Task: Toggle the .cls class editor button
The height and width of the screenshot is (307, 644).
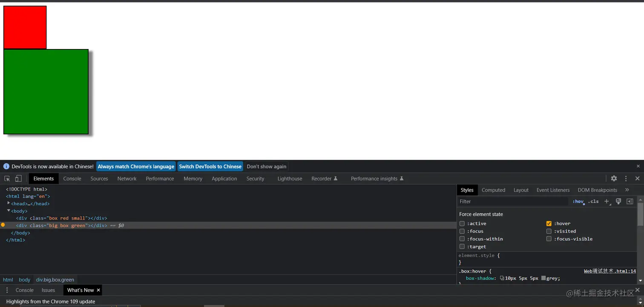Action: (593, 202)
